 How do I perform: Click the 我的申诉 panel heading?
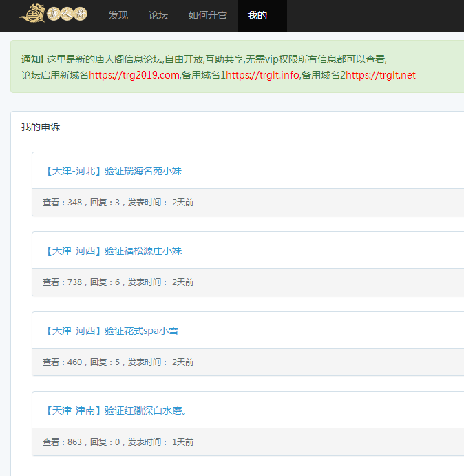click(41, 127)
